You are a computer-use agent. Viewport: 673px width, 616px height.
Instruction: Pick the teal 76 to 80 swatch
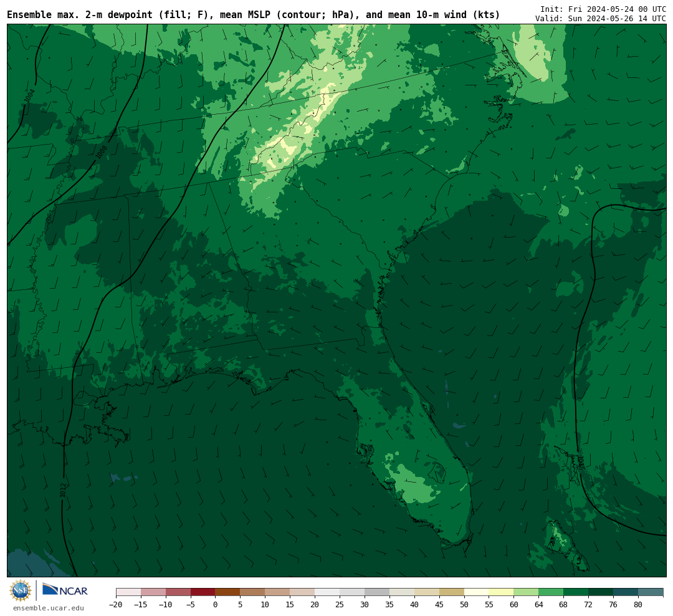[626, 592]
